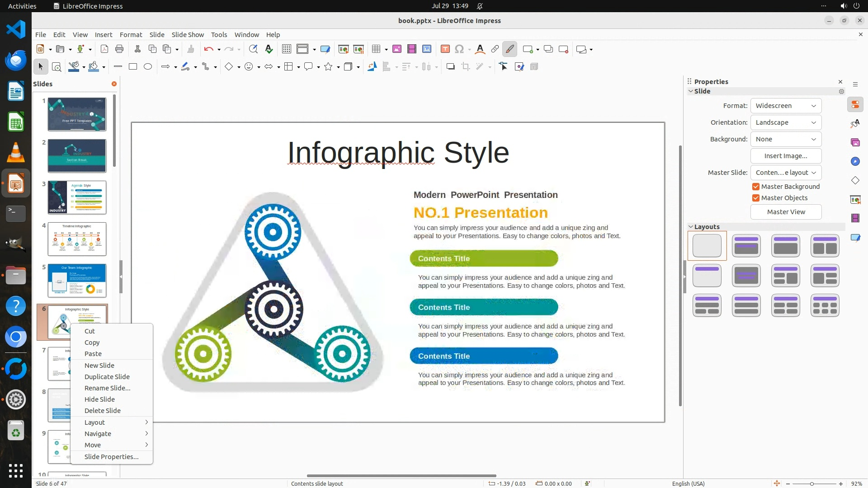Open the sidebar Navigator compass icon
The width and height of the screenshot is (868, 488).
(855, 161)
